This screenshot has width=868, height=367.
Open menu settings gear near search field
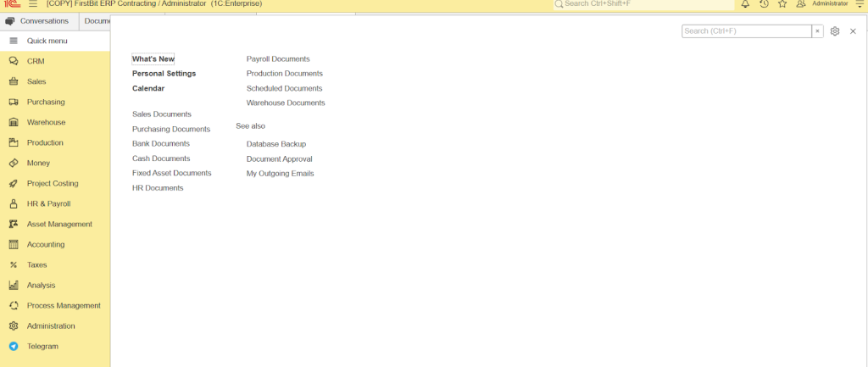click(835, 31)
